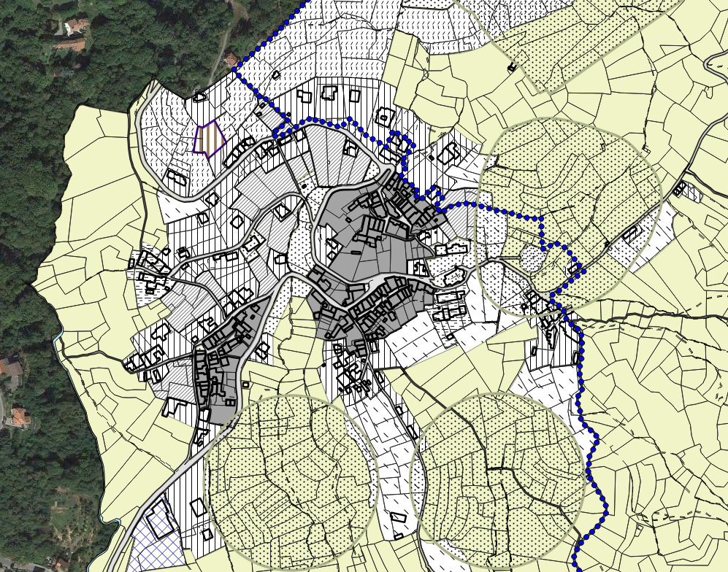Image resolution: width=728 pixels, height=572 pixels.
Task: Select the purple-outlined parcel with brown stripes
Action: click(x=209, y=139)
